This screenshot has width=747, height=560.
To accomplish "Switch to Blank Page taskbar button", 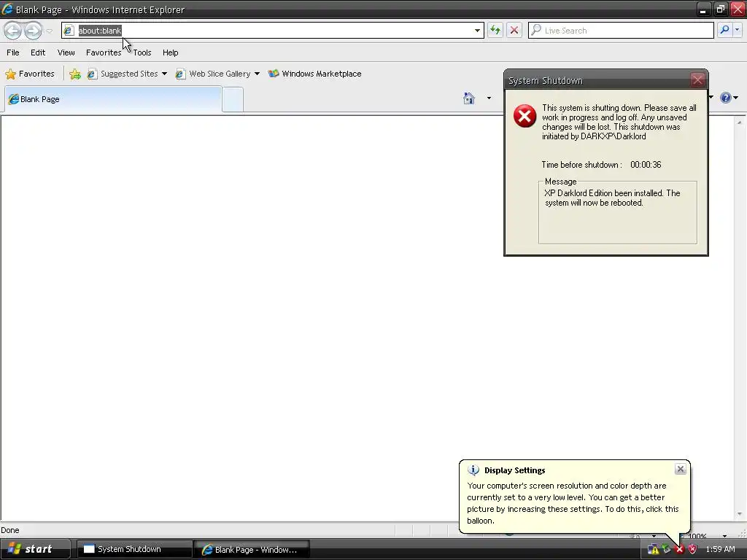I will (252, 550).
